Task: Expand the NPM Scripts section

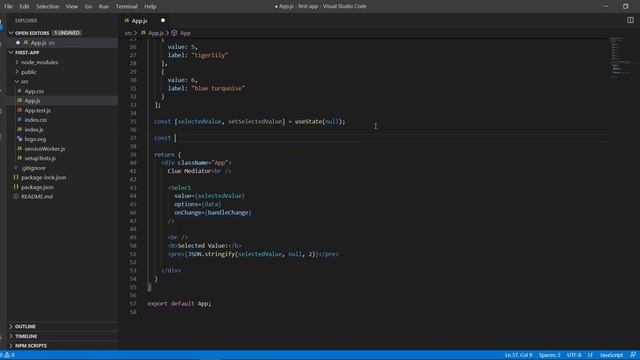Action: coord(31,346)
